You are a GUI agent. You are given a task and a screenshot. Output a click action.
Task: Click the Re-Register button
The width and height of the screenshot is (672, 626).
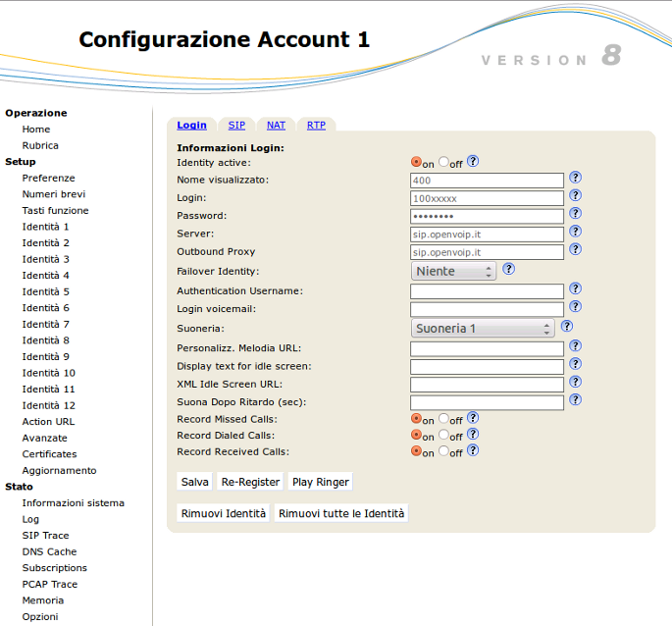[250, 482]
